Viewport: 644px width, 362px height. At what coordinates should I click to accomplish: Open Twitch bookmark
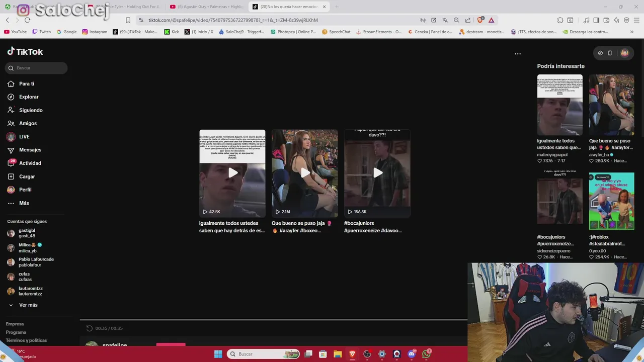tap(41, 32)
